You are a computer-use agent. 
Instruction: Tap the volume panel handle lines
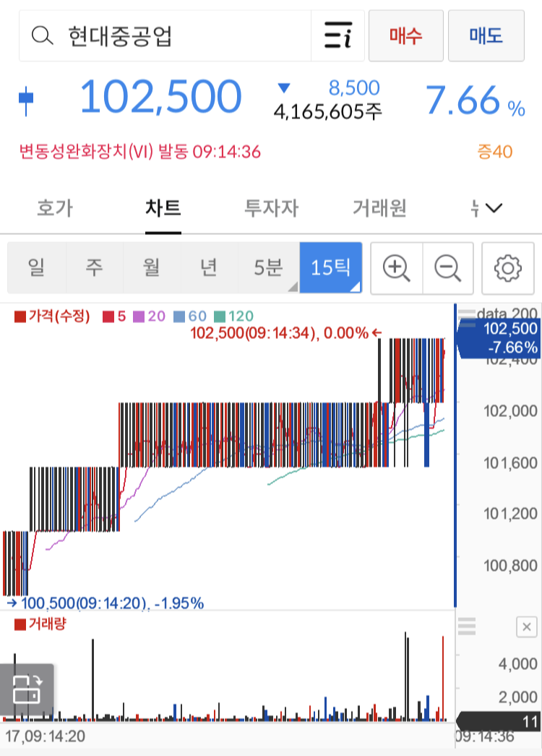coord(466,626)
